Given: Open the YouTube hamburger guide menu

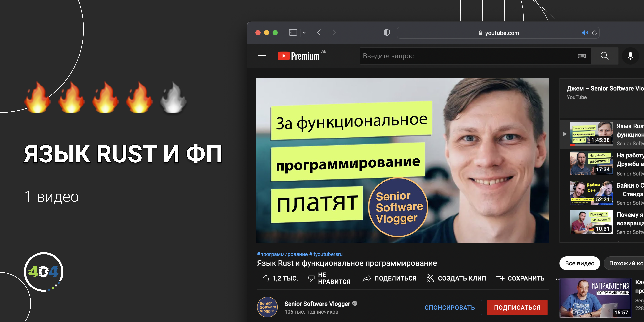Looking at the screenshot, I should click(262, 55).
